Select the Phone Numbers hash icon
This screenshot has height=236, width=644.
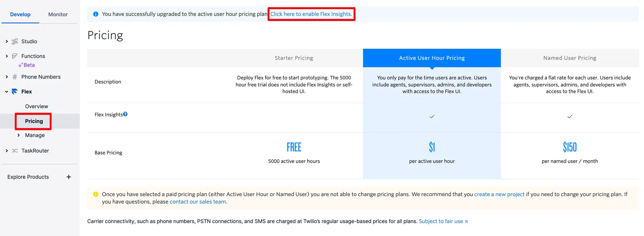15,77
